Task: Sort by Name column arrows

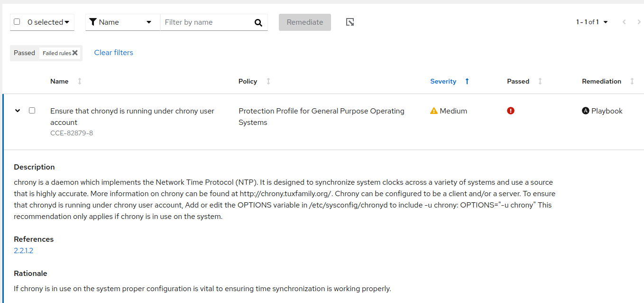Action: pyautogui.click(x=80, y=81)
